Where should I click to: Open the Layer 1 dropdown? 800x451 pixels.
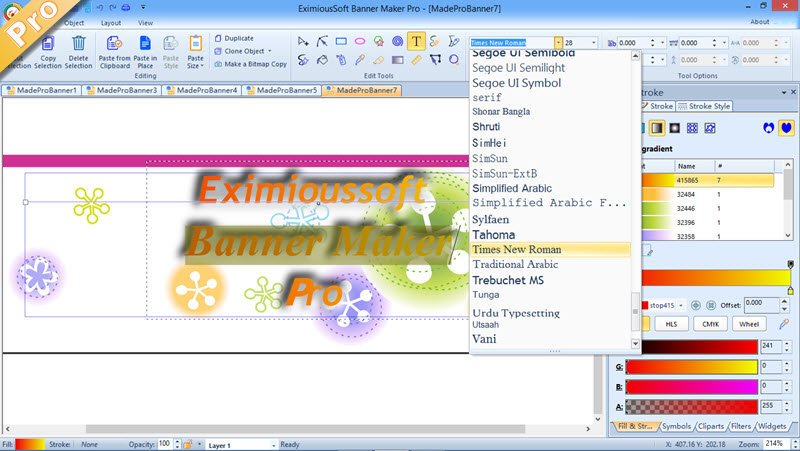pos(273,445)
